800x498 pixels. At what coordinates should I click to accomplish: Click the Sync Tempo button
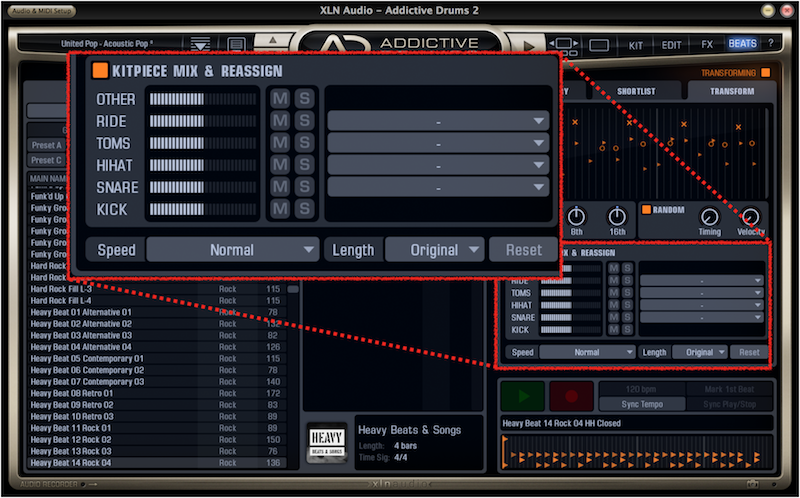(x=642, y=404)
